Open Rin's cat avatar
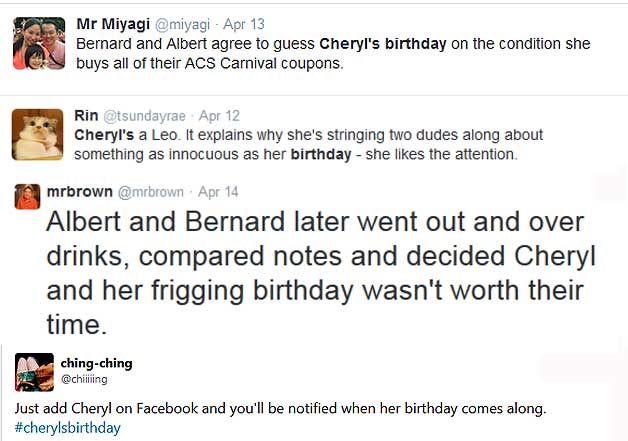Screen dimensions: 628x441 click(37, 135)
